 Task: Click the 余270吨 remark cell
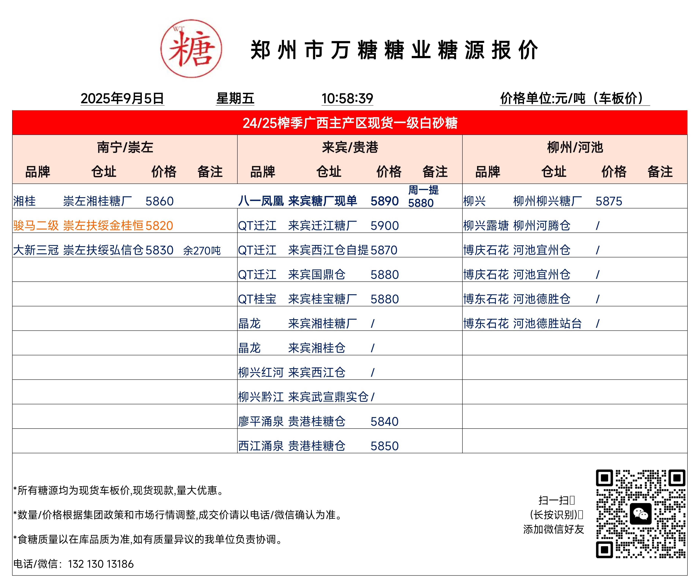click(x=202, y=250)
